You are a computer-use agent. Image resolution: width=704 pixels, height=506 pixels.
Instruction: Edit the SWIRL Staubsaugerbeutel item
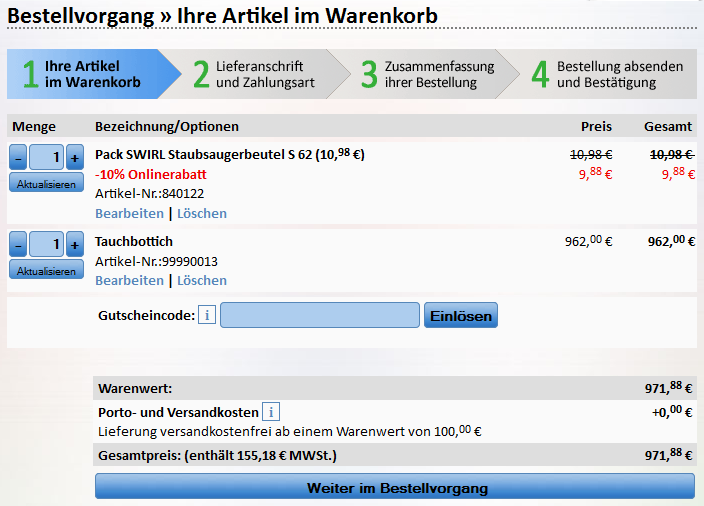129,213
